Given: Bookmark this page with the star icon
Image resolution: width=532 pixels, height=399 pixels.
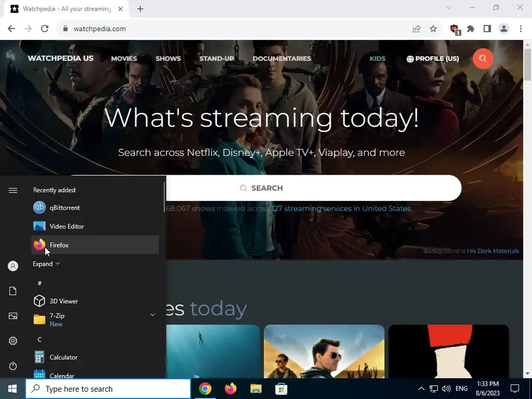Looking at the screenshot, I should pos(433,29).
